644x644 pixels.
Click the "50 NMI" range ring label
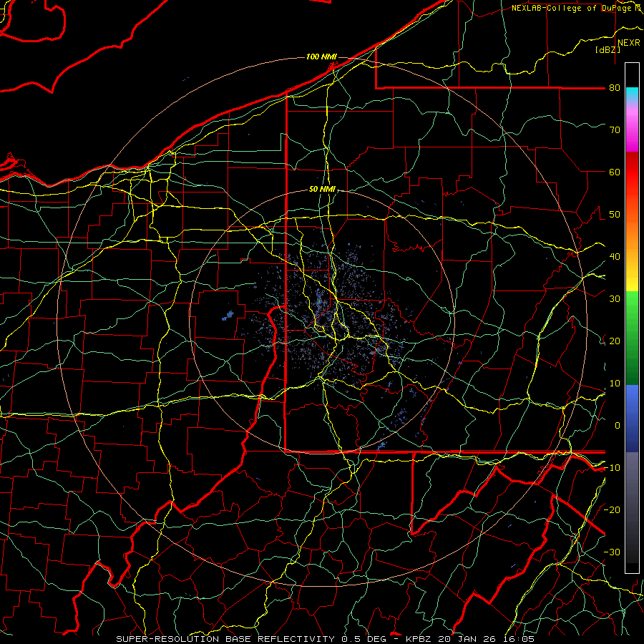[x=322, y=190]
